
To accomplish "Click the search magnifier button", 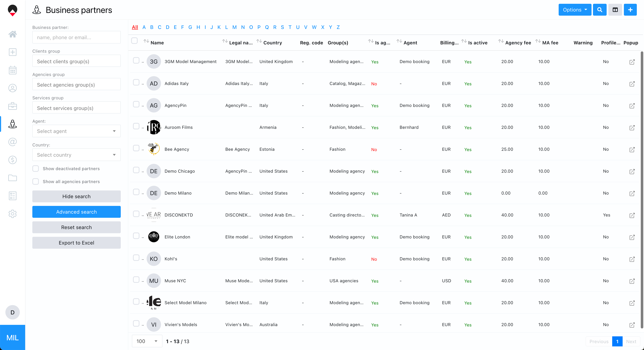I will pos(599,10).
